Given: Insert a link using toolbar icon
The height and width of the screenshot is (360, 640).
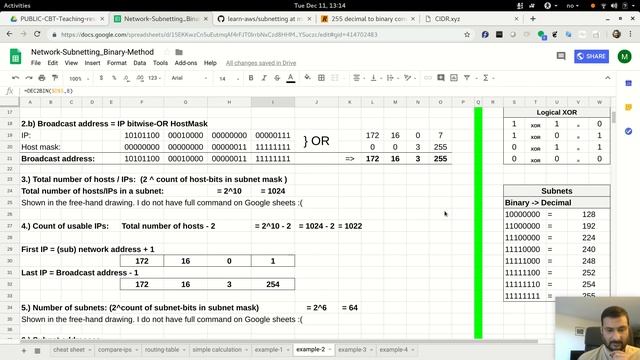Looking at the screenshot, I should coord(428,78).
